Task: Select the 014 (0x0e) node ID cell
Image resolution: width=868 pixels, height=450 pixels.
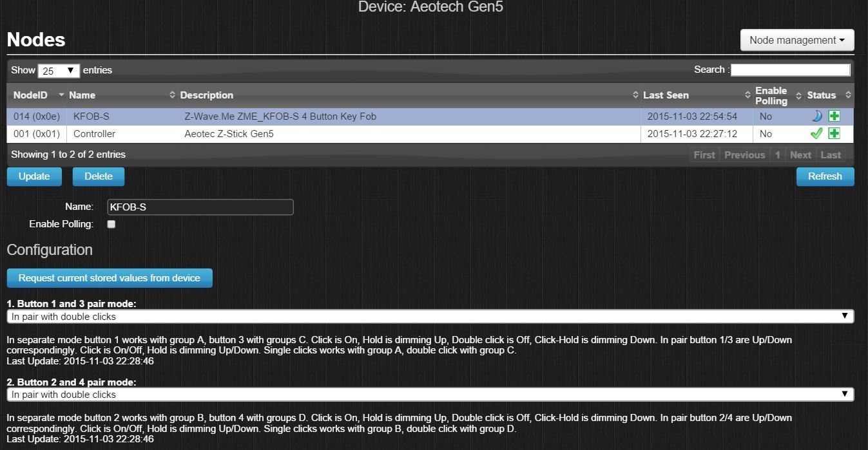Action: tap(37, 117)
